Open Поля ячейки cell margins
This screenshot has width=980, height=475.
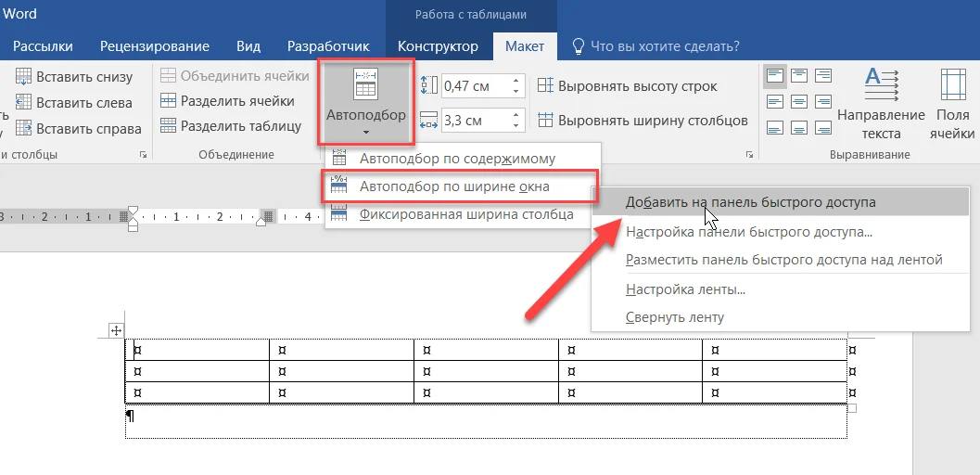point(952,105)
